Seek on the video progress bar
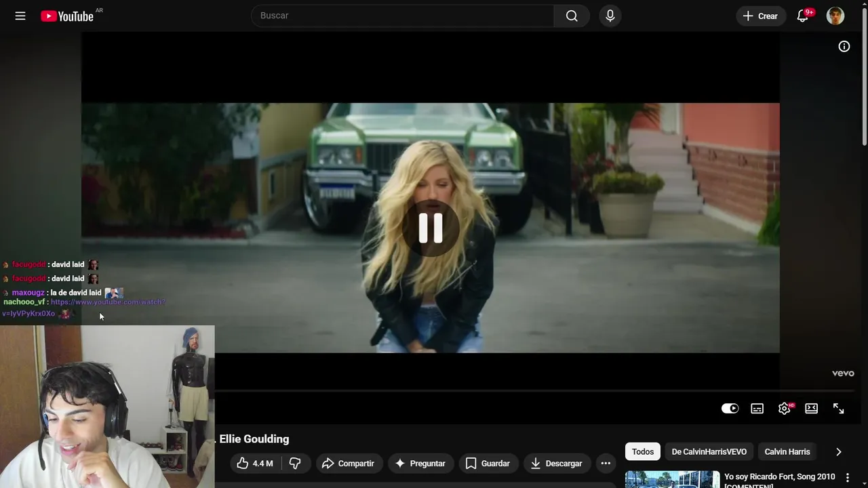 pyautogui.click(x=535, y=391)
